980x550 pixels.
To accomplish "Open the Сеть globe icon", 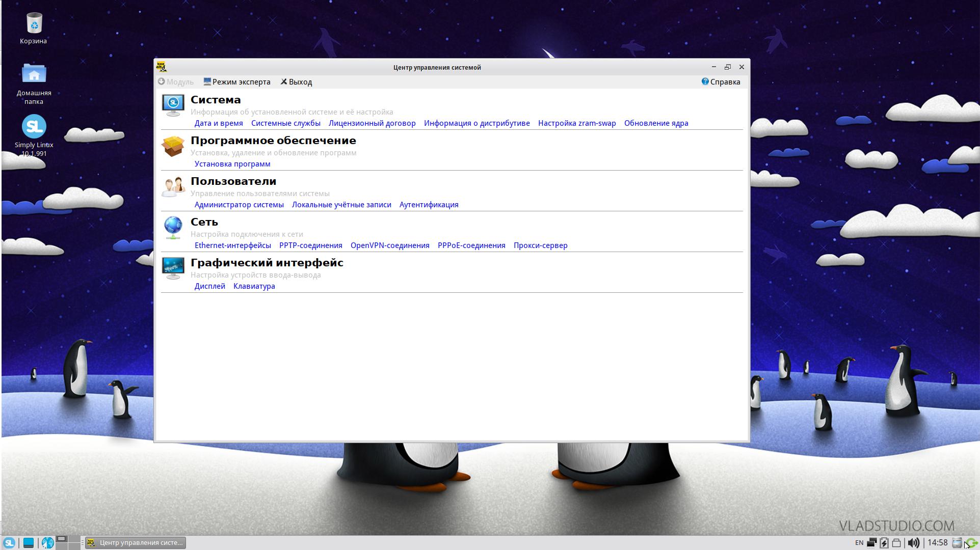I will pos(173,227).
